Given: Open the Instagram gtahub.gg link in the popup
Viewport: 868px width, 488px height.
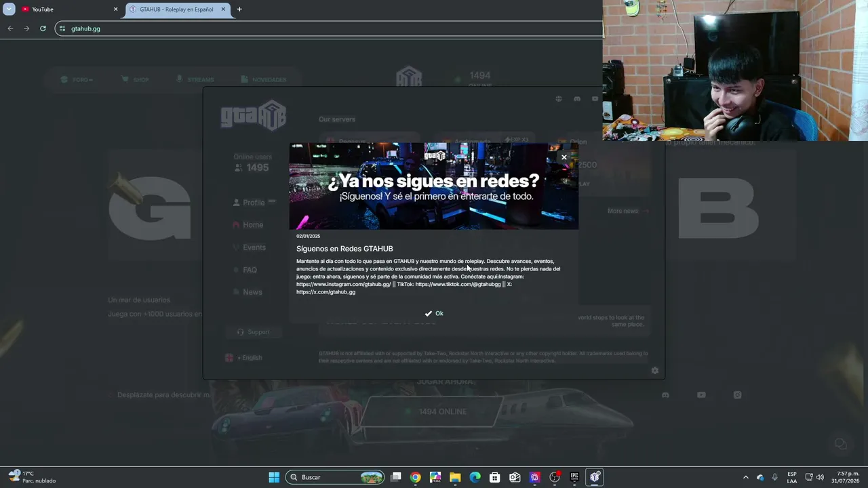Looking at the screenshot, I should click(x=344, y=285).
